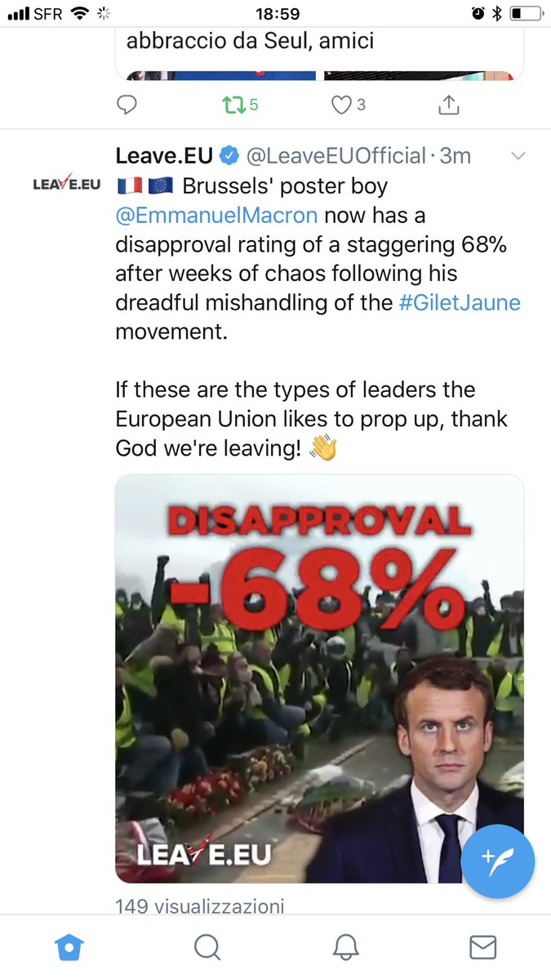Tap the green retweet icon
This screenshot has width=551, height=980.
[233, 105]
